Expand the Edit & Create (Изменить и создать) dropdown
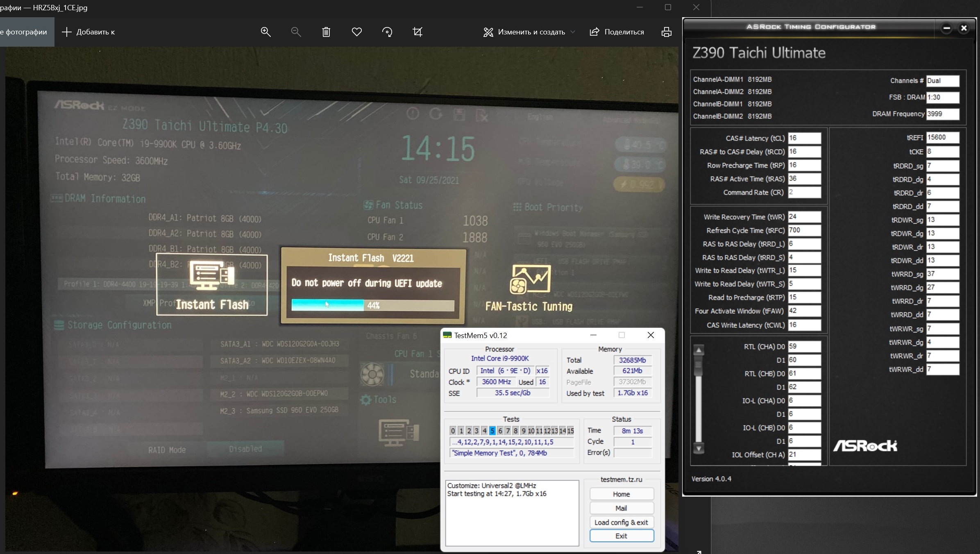Viewport: 980px width, 554px height. [529, 32]
